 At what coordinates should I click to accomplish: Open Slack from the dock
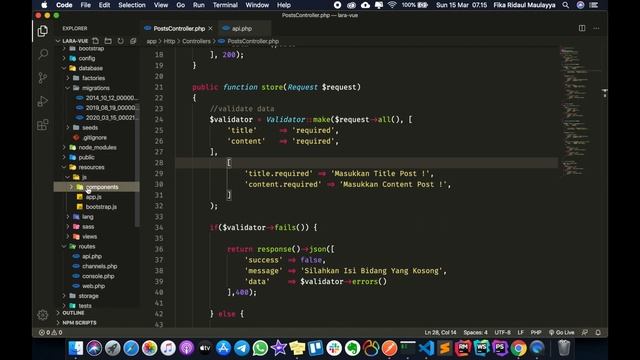[334, 348]
